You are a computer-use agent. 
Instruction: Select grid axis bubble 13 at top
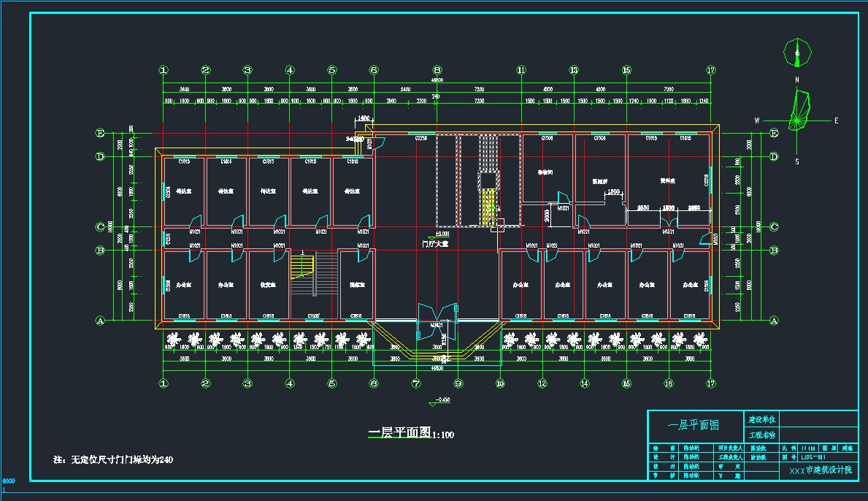(574, 70)
